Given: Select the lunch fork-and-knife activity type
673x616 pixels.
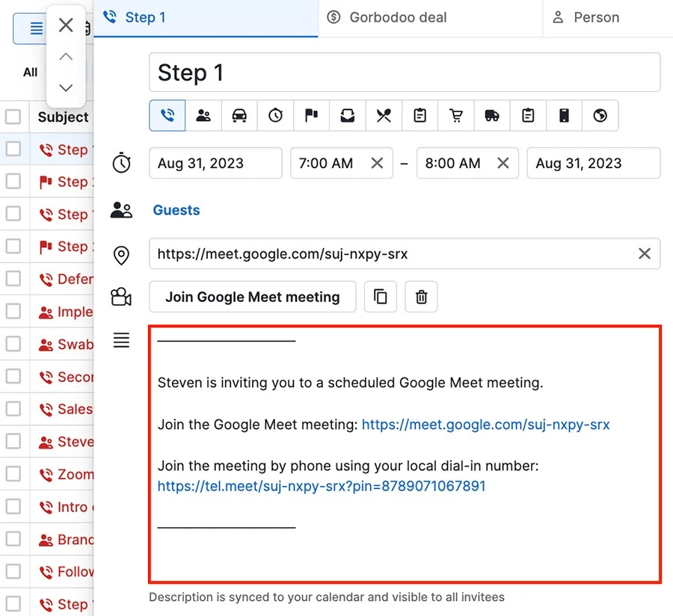Looking at the screenshot, I should pos(384,115).
